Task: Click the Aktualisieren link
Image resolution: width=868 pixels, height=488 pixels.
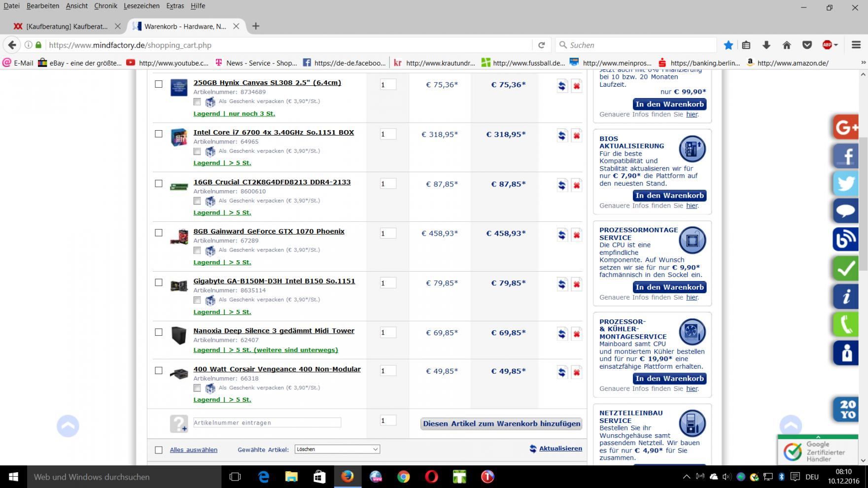Action: point(560,449)
